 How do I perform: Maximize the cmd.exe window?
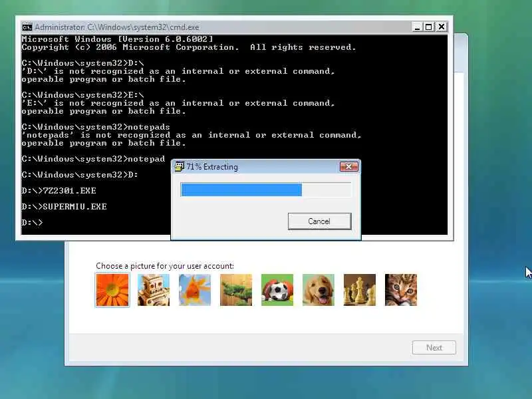(x=429, y=27)
